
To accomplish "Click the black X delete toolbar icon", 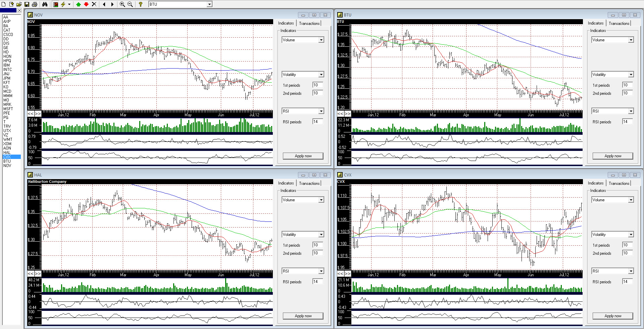I will point(94,4).
